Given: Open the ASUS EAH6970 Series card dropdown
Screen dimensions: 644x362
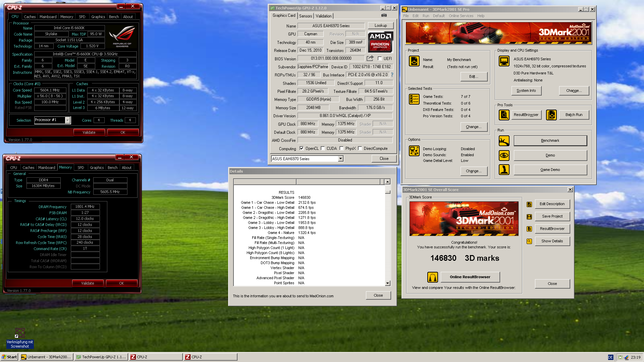Looking at the screenshot, I should [340, 159].
